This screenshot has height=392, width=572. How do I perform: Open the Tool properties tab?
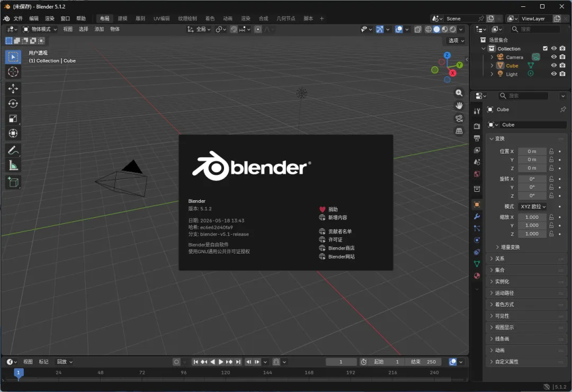pos(477,111)
